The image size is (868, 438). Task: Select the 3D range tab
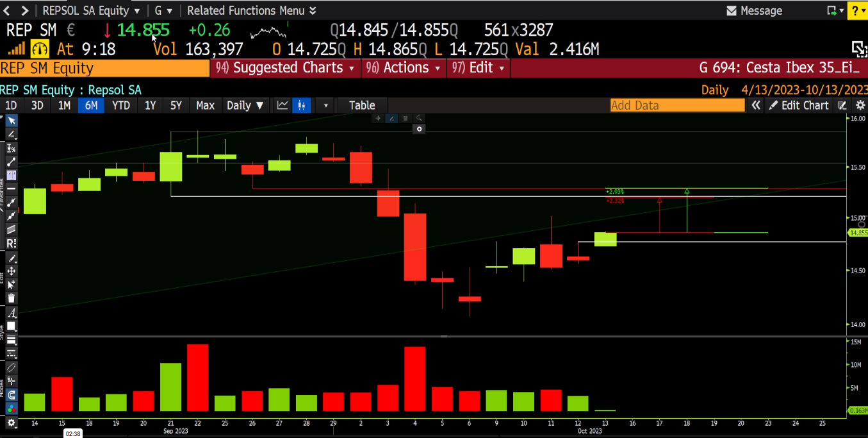click(38, 105)
